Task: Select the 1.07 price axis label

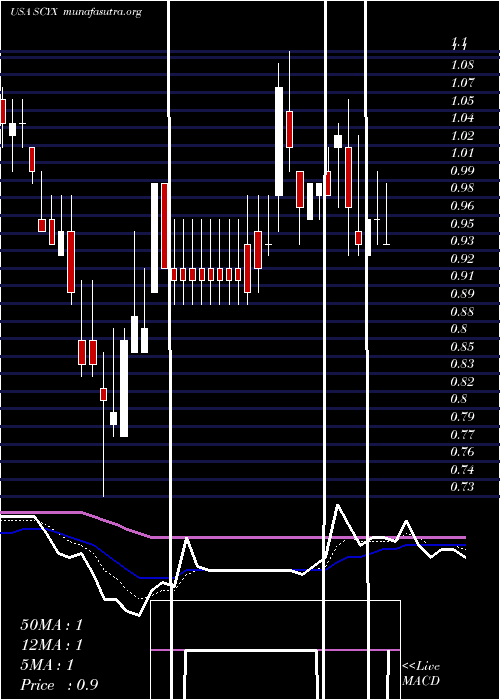Action: [x=462, y=83]
